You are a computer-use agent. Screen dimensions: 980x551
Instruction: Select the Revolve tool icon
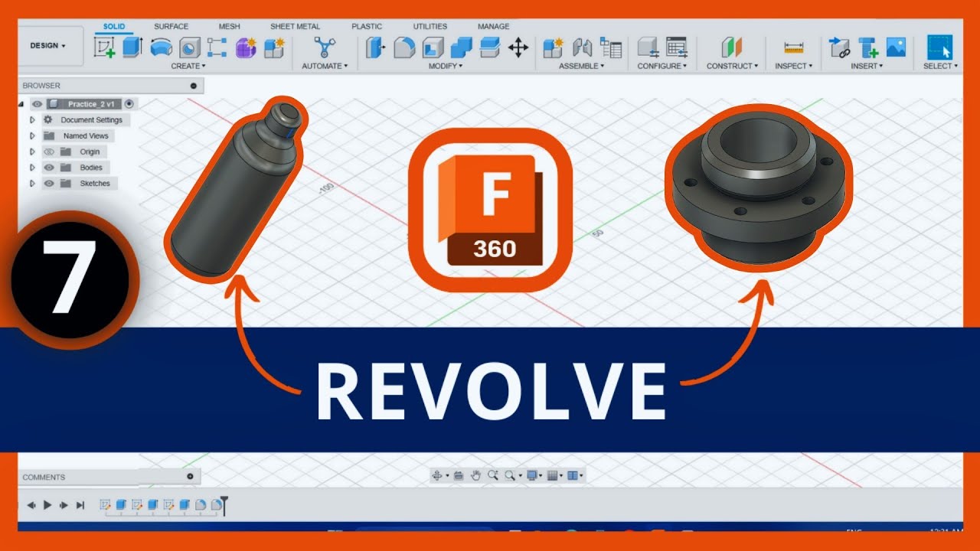click(x=161, y=47)
